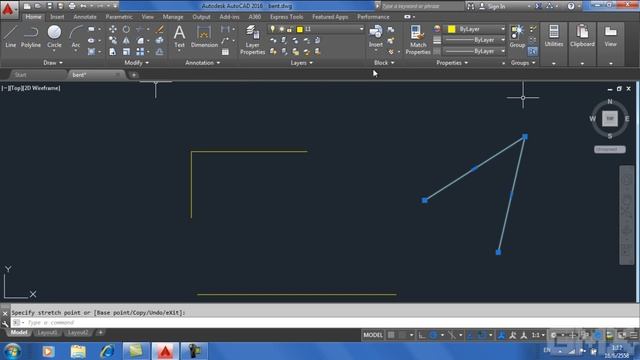Viewport: 640px width, 360px height.
Task: Open the Annotate ribbon tab
Action: coord(85,17)
